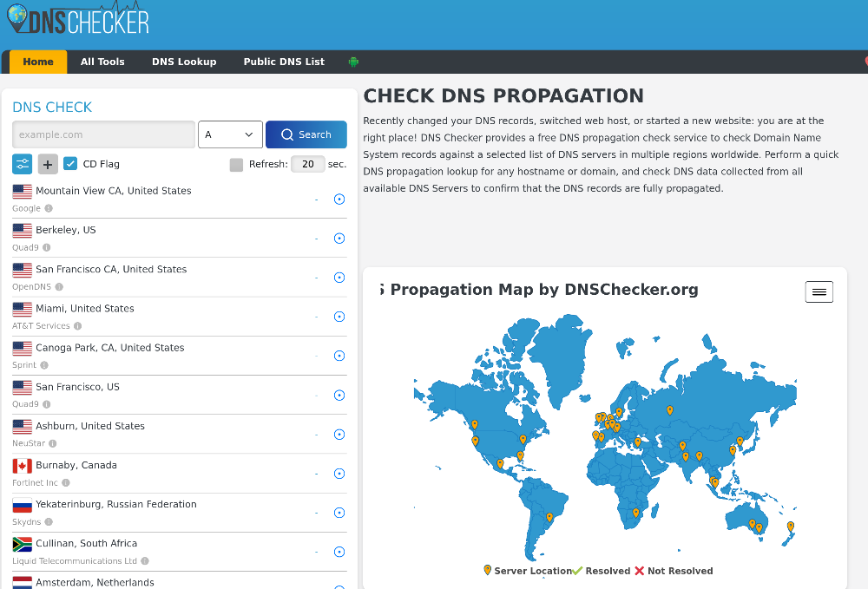Show info icon for Quad9 under San Francisco, US
868x589 pixels.
47,404
